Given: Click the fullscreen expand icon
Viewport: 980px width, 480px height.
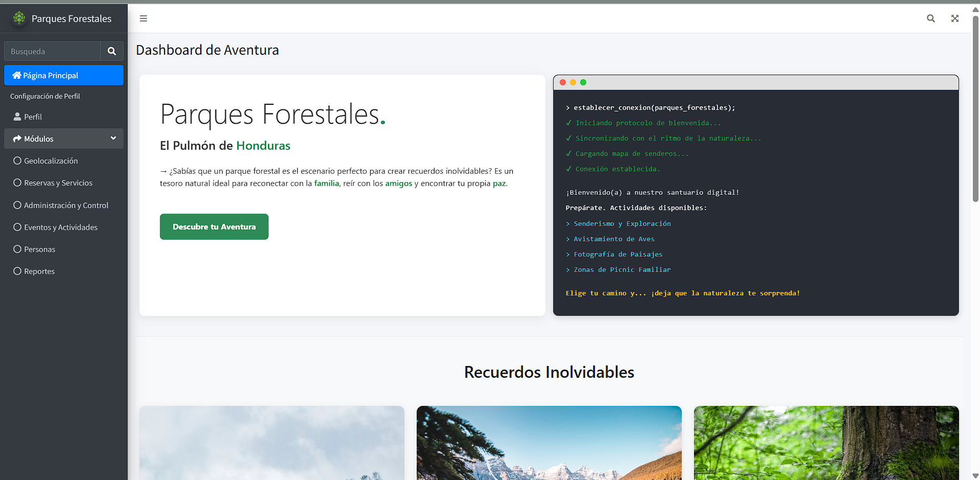Looking at the screenshot, I should pos(954,18).
